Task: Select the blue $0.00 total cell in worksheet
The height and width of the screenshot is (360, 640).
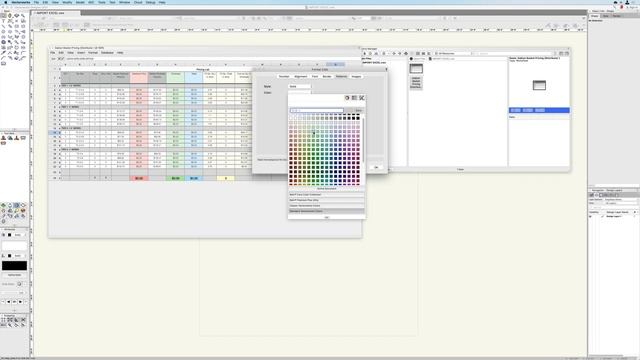Action: (x=193, y=178)
